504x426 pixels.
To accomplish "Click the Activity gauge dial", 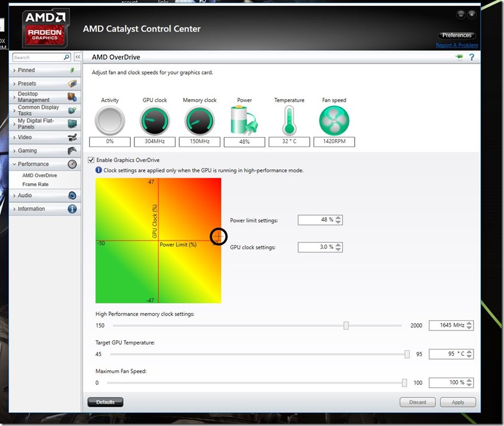I will pos(110,121).
